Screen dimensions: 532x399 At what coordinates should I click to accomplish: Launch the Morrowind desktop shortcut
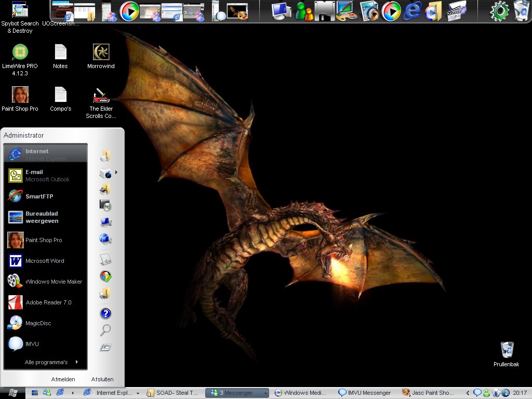[101, 57]
